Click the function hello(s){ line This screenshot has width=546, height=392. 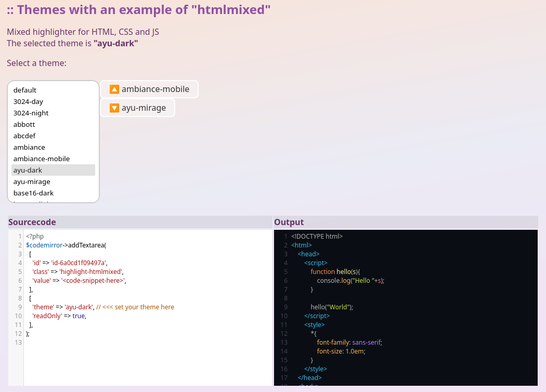[x=335, y=271]
